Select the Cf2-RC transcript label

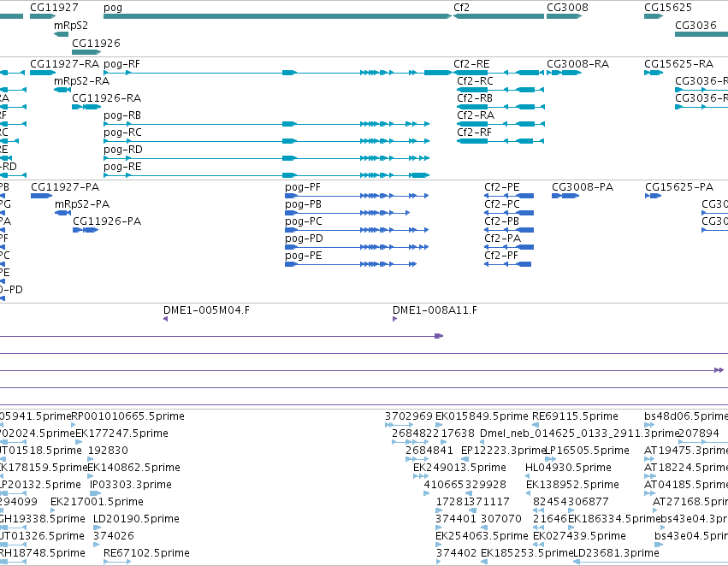click(475, 81)
